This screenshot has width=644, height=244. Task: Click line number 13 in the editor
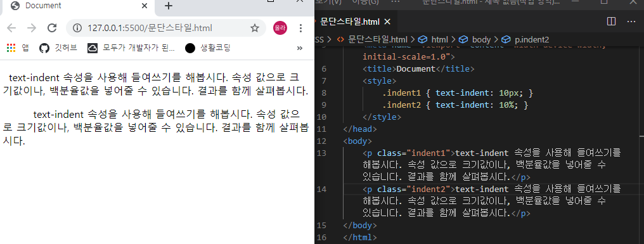(322, 153)
